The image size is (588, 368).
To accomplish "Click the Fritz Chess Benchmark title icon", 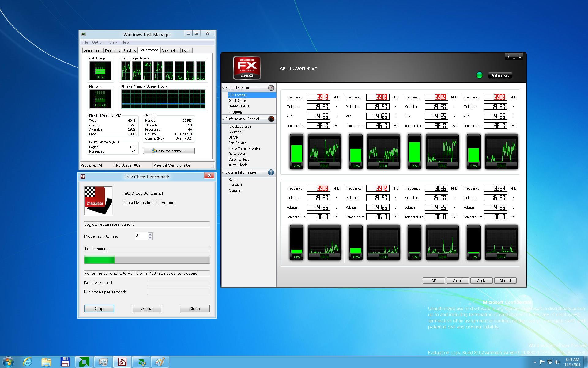I will coord(83,177).
